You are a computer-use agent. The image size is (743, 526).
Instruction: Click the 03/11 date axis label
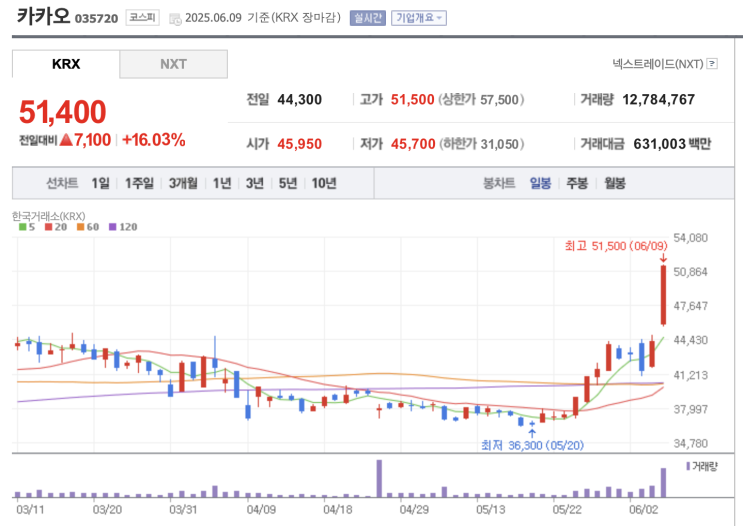(30, 510)
